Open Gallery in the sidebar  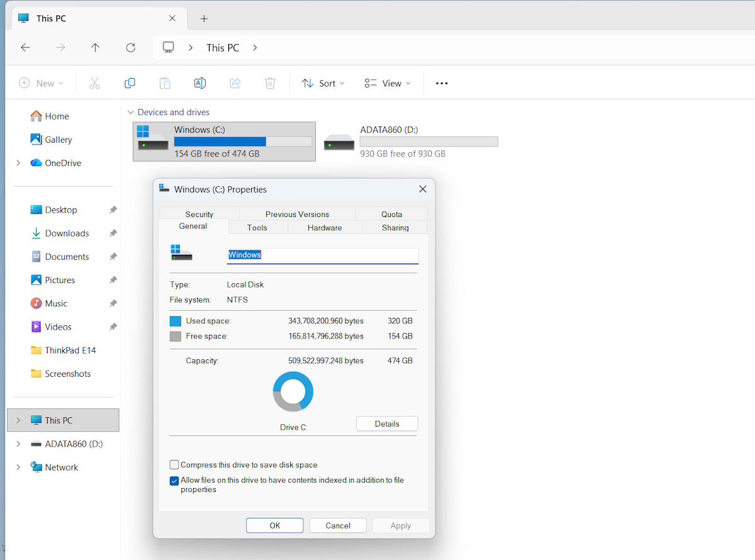pyautogui.click(x=51, y=140)
